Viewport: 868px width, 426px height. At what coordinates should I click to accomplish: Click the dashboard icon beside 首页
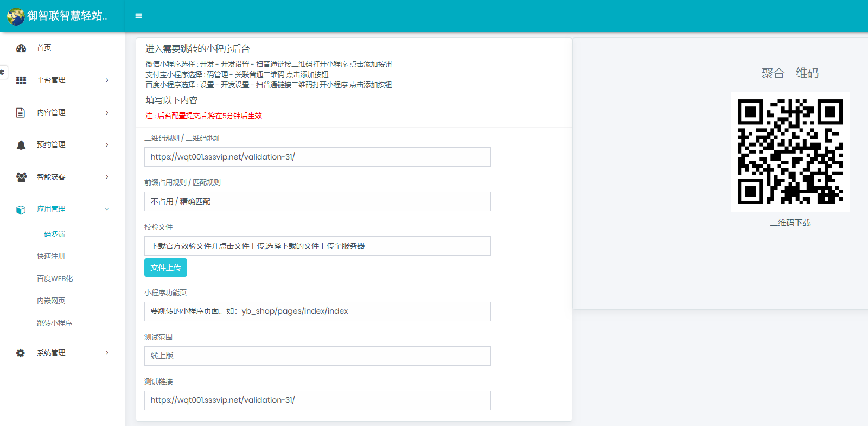click(x=21, y=48)
